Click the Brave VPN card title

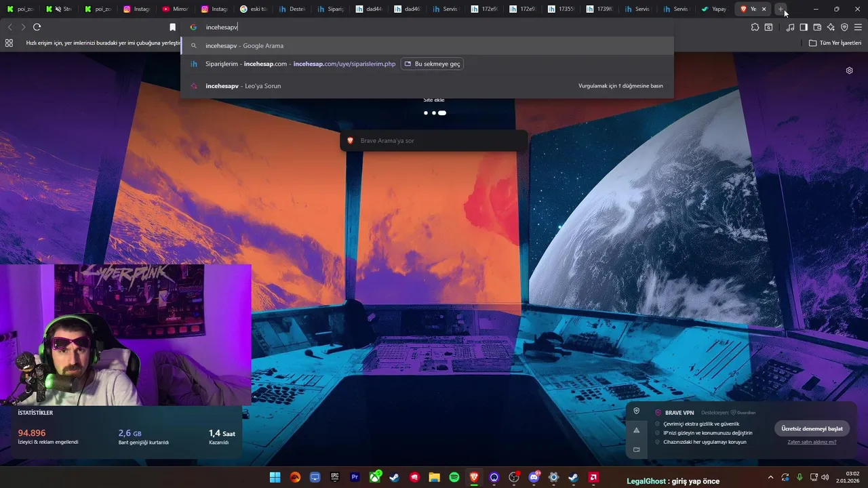tap(679, 413)
